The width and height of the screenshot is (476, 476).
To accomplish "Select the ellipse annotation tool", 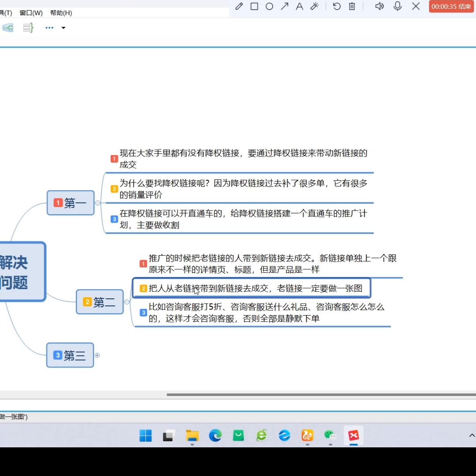I will (x=269, y=6).
